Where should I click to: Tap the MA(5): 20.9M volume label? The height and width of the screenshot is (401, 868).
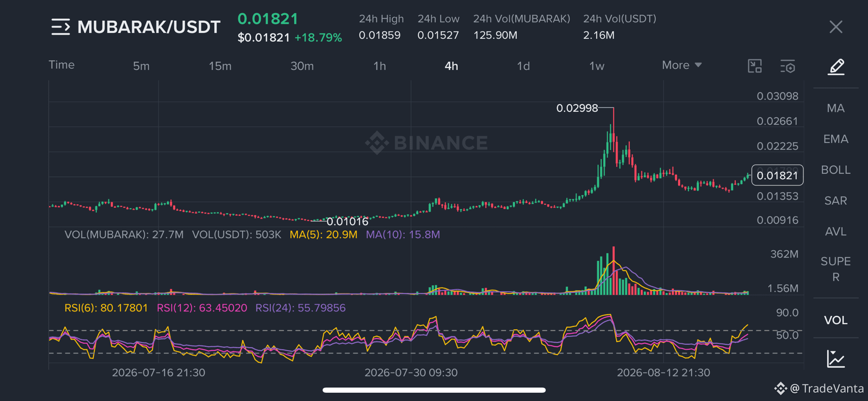coord(323,234)
